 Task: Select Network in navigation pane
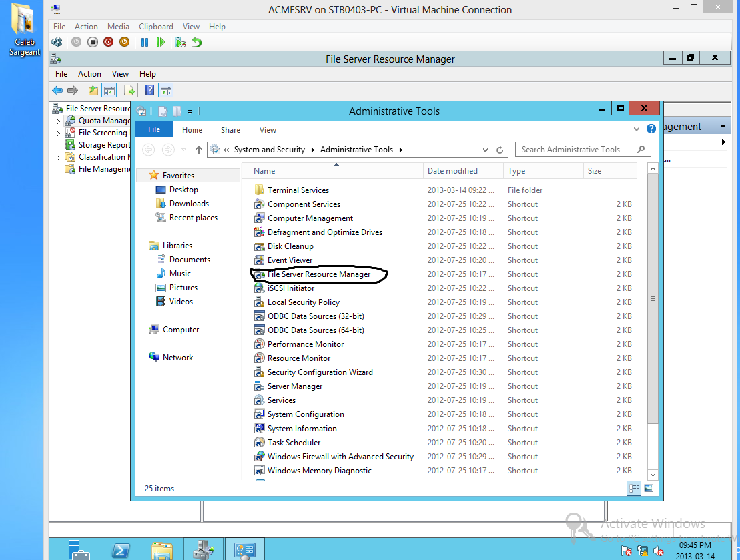click(x=177, y=358)
